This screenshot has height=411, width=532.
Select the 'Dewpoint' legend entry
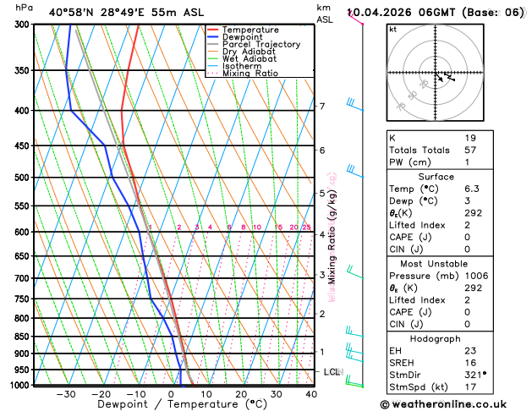[x=242, y=37]
